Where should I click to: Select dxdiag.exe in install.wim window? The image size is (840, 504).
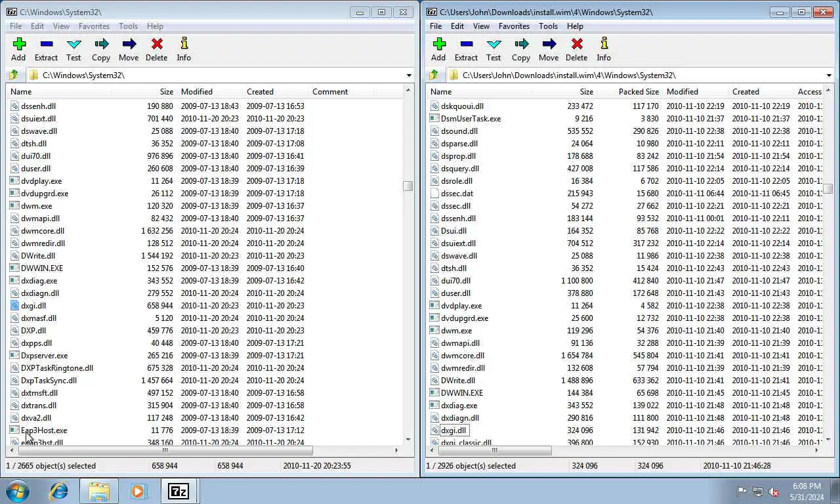pos(459,406)
